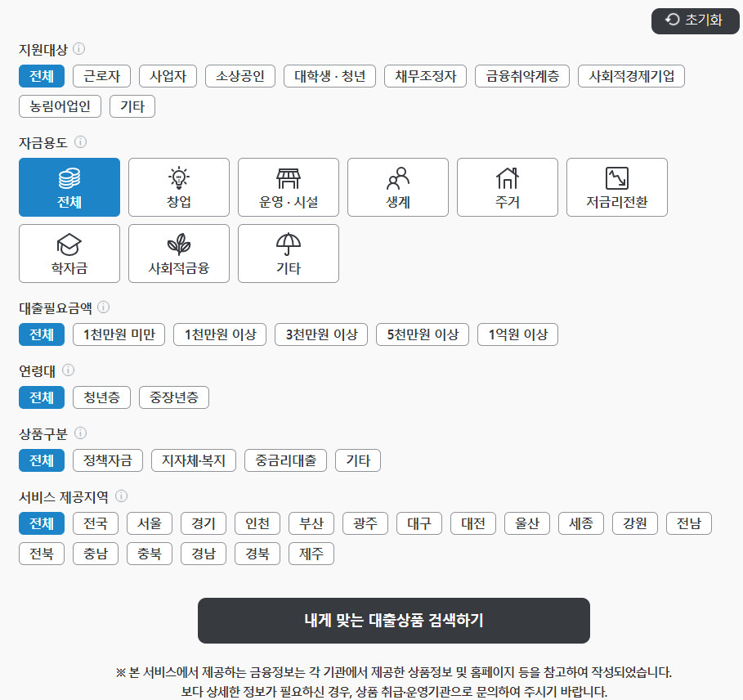The image size is (743, 700).
Task: Toggle 사업자 target filter
Action: (168, 76)
